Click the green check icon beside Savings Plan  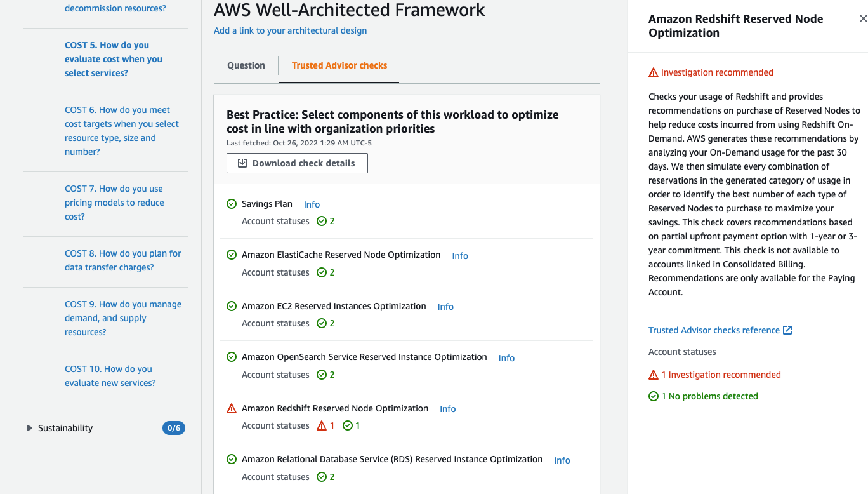click(232, 204)
